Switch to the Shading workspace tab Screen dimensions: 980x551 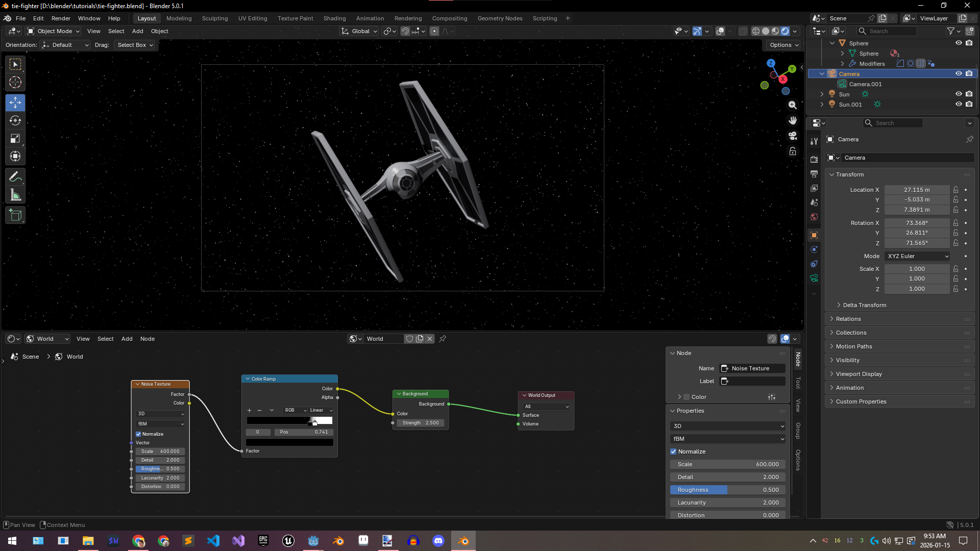334,18
